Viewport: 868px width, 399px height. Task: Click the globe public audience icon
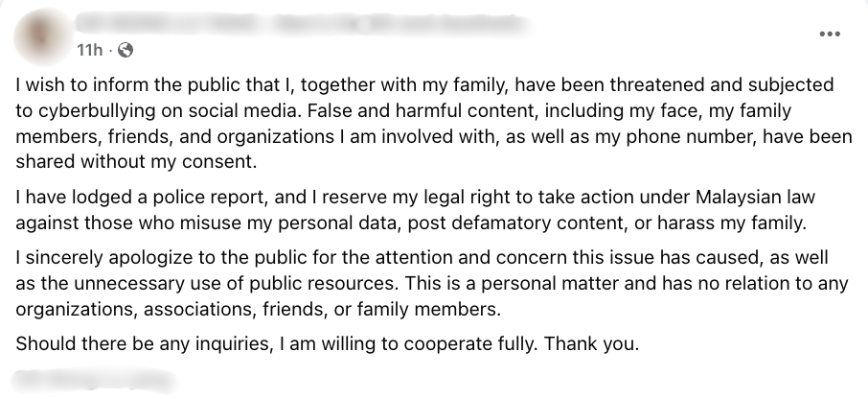pyautogui.click(x=126, y=51)
